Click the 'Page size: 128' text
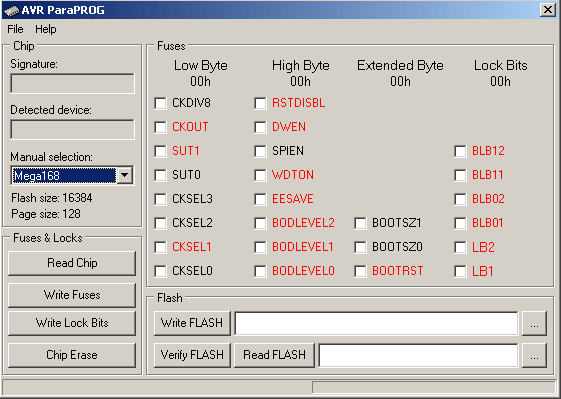This screenshot has width=561, height=399. (x=46, y=214)
